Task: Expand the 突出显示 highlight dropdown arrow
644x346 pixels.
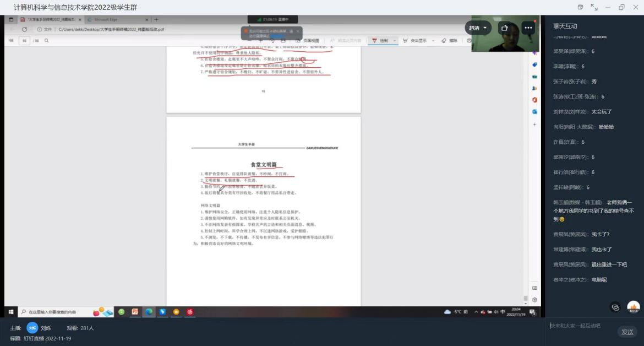Action: tap(433, 41)
